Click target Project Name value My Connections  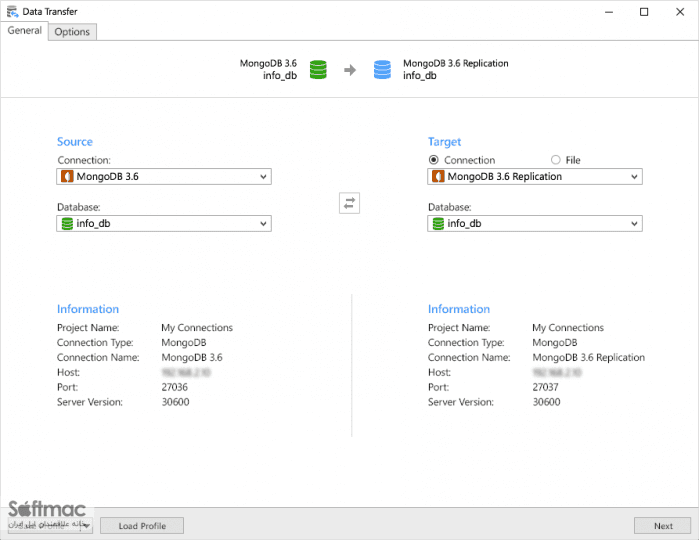tap(568, 328)
